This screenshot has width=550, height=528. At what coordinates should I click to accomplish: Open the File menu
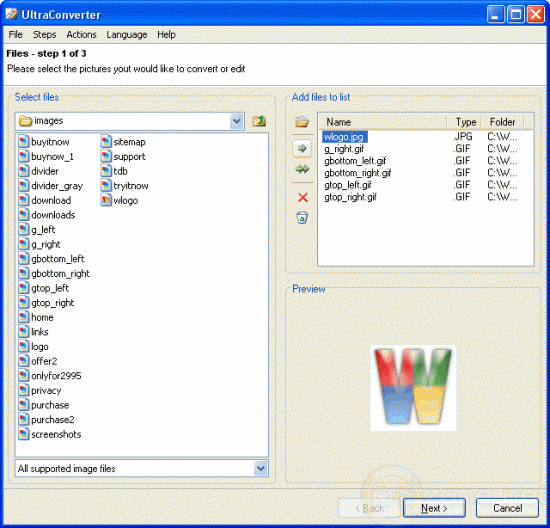[15, 35]
